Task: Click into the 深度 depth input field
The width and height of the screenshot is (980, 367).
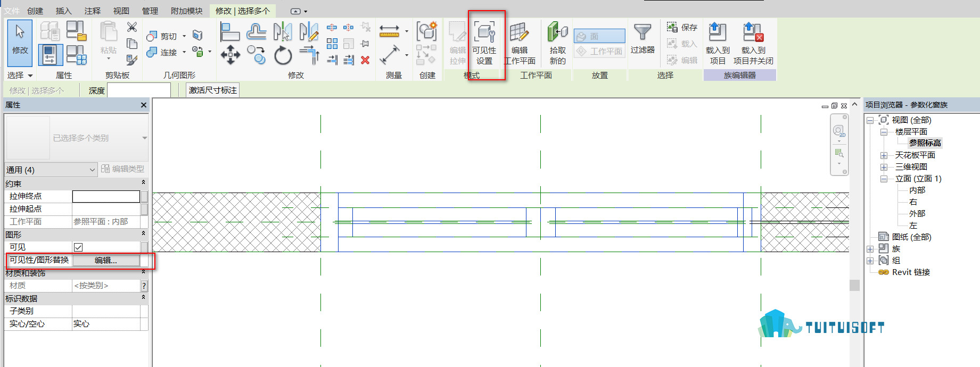Action: click(x=139, y=90)
